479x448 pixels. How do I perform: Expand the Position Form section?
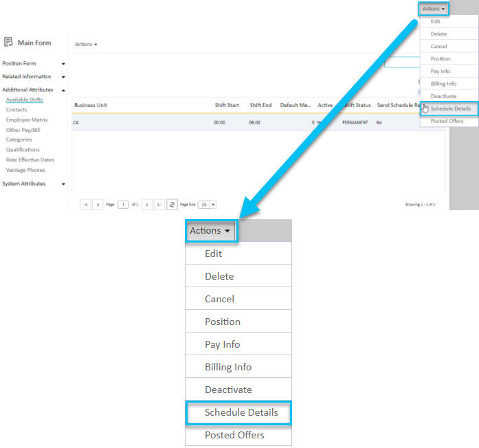pos(63,64)
